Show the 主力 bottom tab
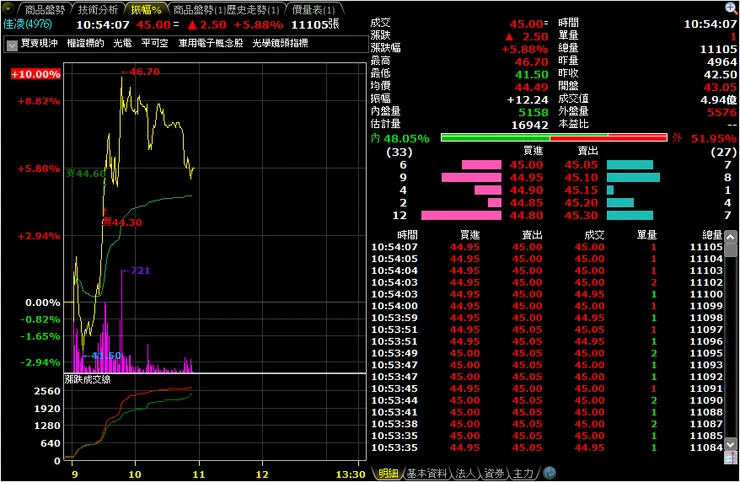 [x=523, y=473]
